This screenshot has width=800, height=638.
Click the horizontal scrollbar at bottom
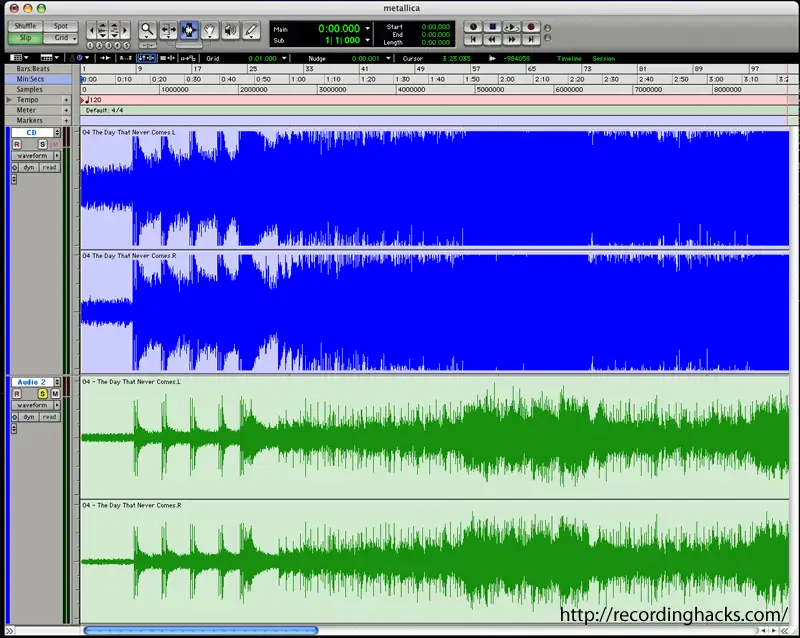pyautogui.click(x=200, y=631)
